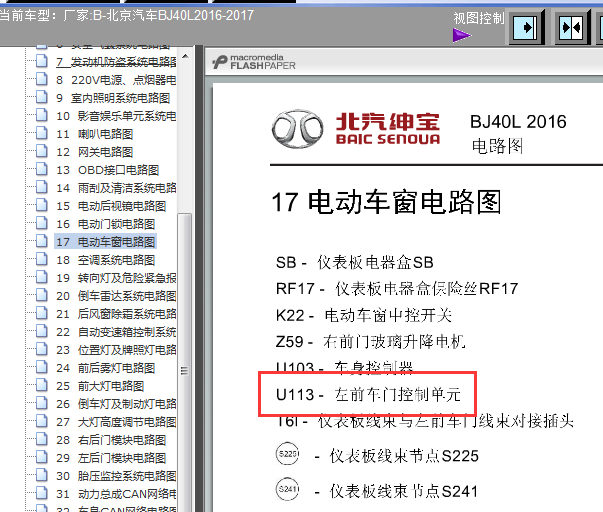Click document icon beside 24 前后雾灯电路图
The image size is (603, 512).
coord(42,367)
